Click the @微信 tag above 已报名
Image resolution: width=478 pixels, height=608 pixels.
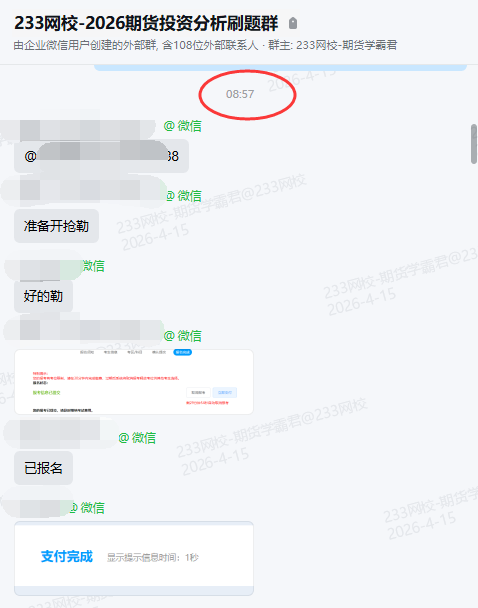tap(137, 438)
